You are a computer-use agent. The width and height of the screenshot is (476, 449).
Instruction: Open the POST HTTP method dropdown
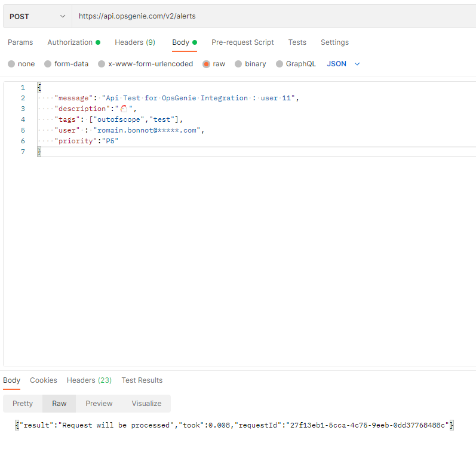38,16
